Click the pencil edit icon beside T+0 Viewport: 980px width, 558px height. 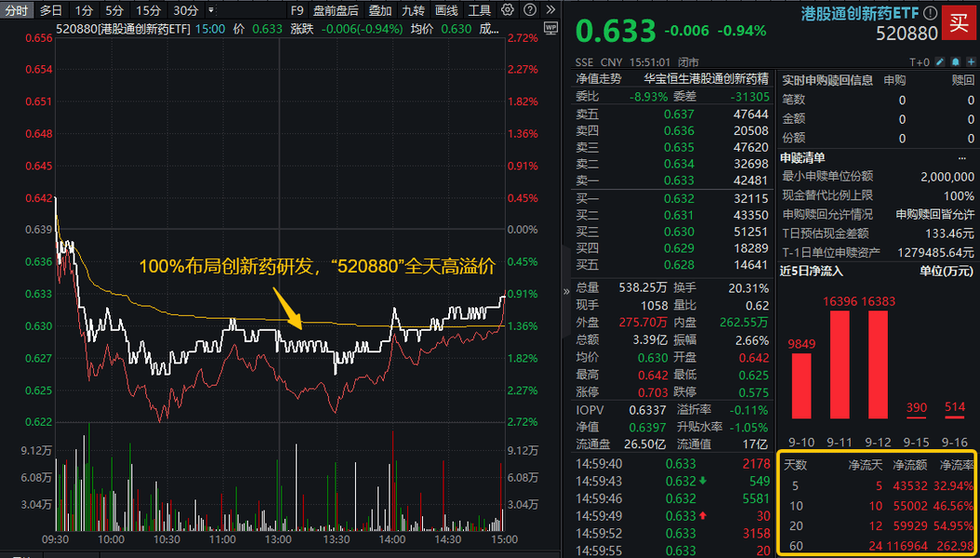939,60
